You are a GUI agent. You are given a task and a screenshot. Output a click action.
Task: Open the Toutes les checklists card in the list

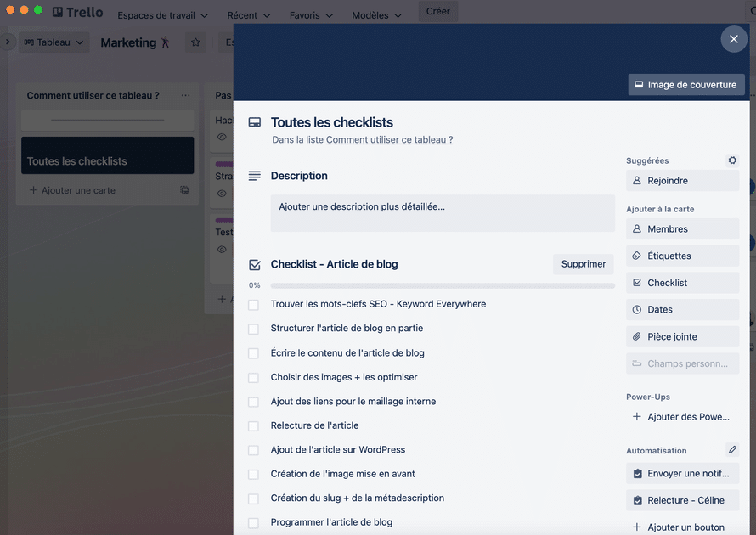(108, 155)
